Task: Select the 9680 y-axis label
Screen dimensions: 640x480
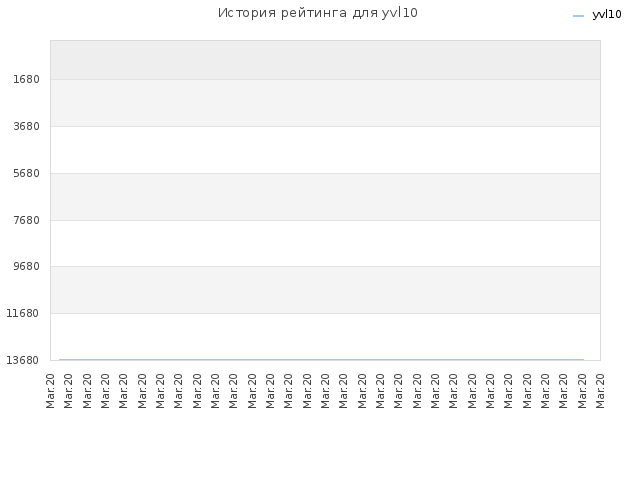Action: coord(26,266)
